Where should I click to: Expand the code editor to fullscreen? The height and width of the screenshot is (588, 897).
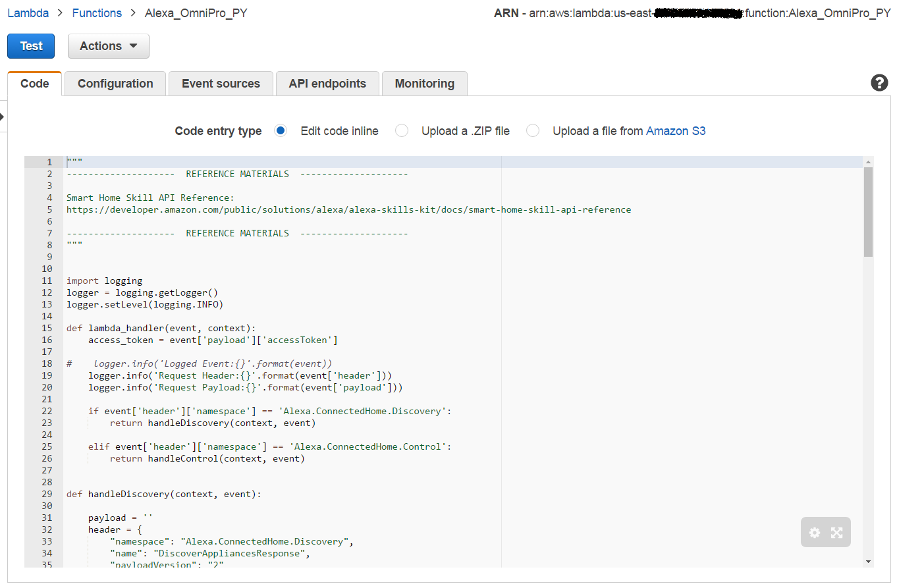tap(837, 532)
